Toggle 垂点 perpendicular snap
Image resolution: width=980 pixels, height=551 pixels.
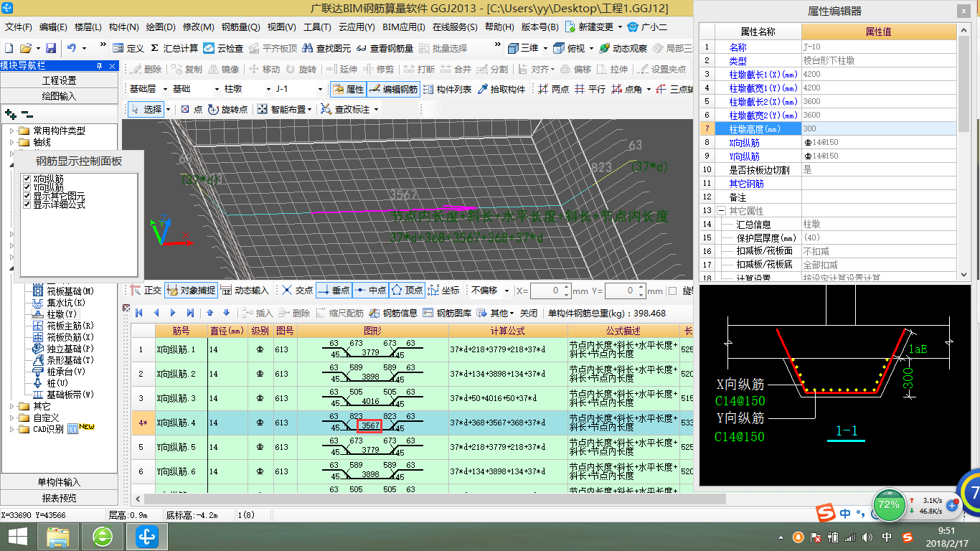(x=333, y=291)
